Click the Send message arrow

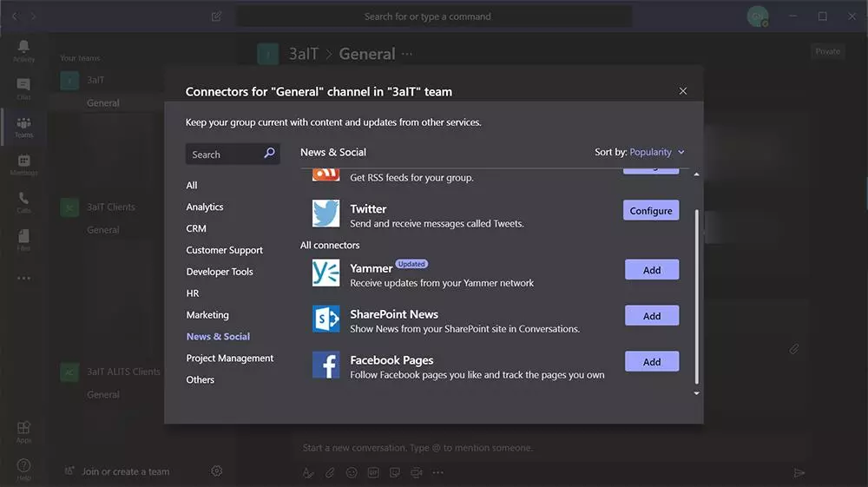coord(799,472)
